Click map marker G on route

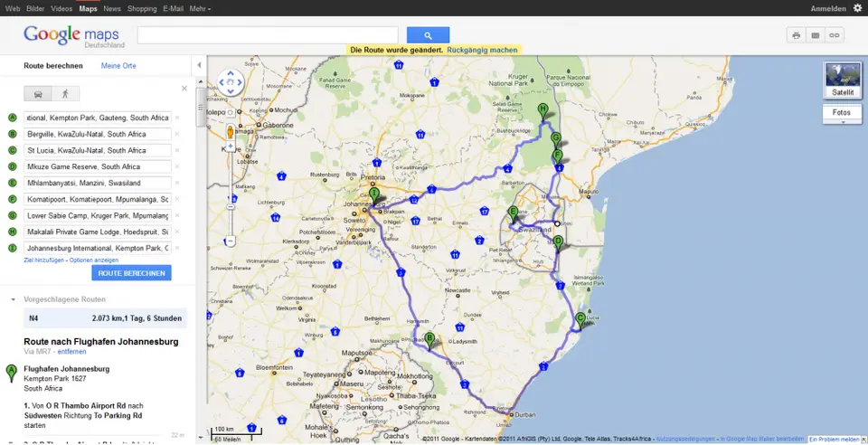click(556, 139)
